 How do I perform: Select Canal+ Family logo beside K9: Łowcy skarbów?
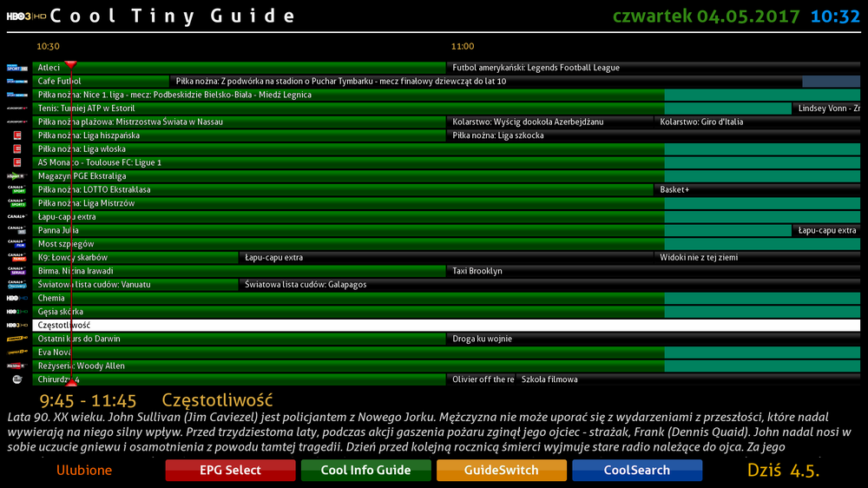pyautogui.click(x=17, y=258)
